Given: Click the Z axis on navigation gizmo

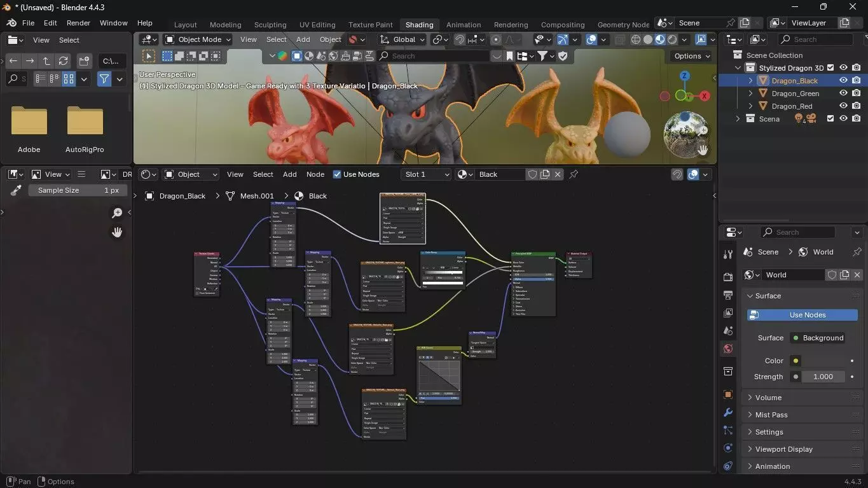Looking at the screenshot, I should coord(684,76).
